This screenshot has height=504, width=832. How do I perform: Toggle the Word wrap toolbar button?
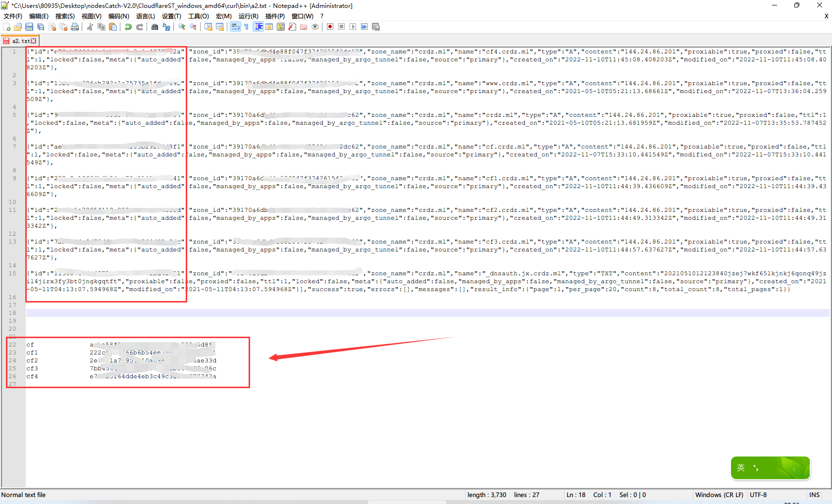coord(235,27)
